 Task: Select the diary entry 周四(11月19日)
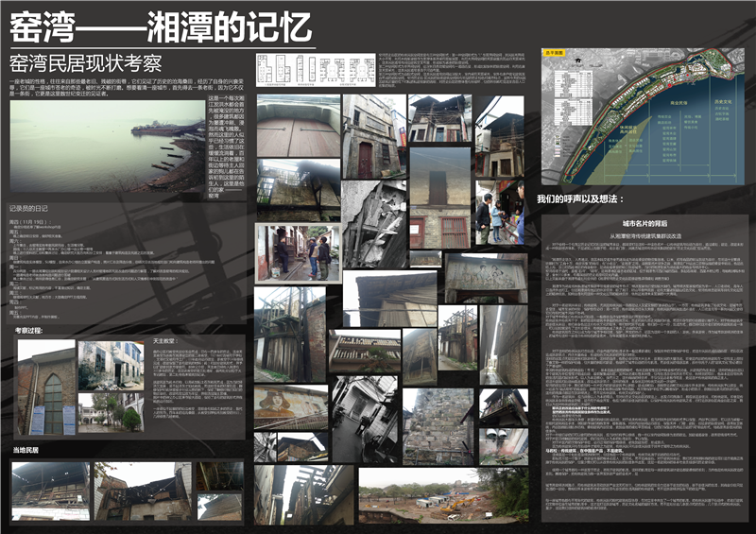pyautogui.click(x=30, y=222)
